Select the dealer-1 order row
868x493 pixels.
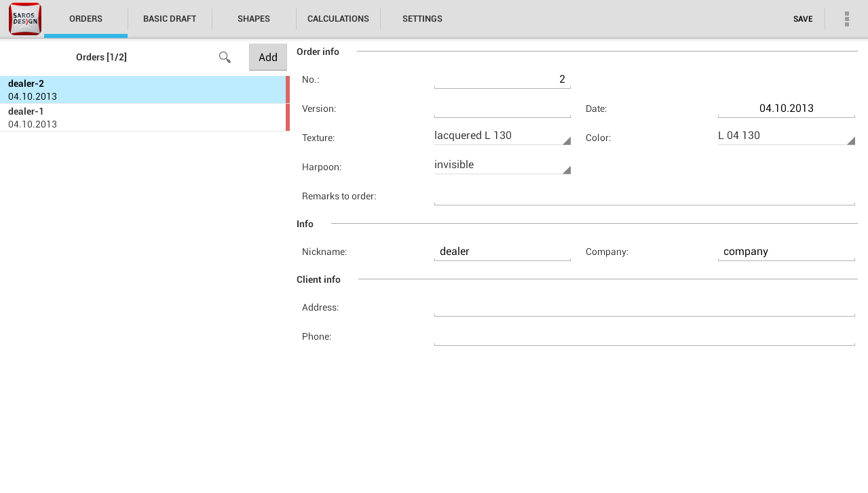point(145,117)
